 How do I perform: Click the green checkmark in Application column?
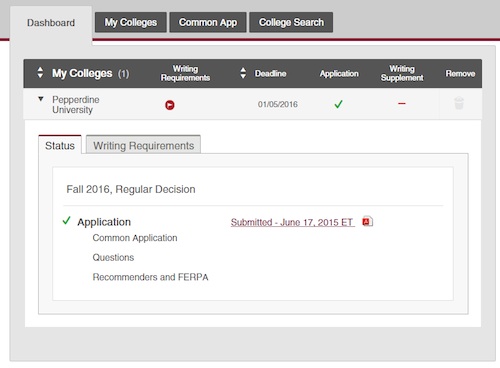(338, 104)
